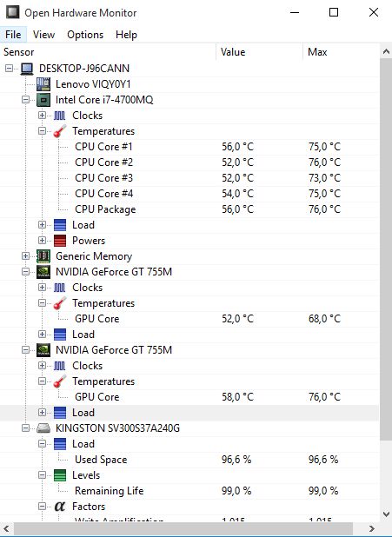This screenshot has height=537, width=392.
Task: Open the File menu
Action: [13, 35]
